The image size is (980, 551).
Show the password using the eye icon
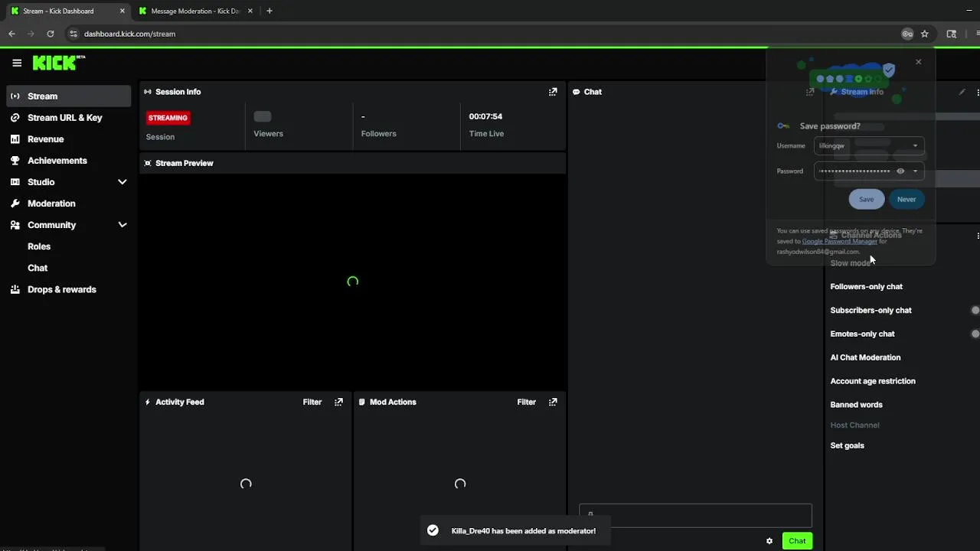[900, 171]
